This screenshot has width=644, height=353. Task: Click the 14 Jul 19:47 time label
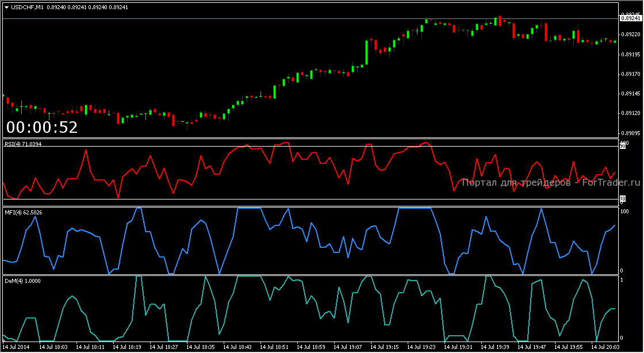click(532, 347)
